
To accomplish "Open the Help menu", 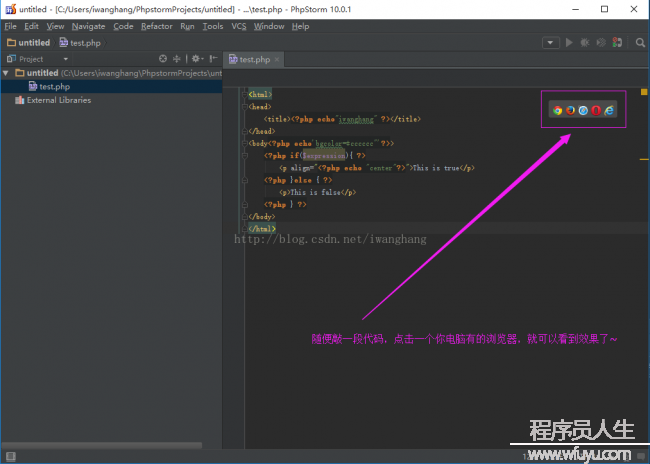I will click(301, 26).
